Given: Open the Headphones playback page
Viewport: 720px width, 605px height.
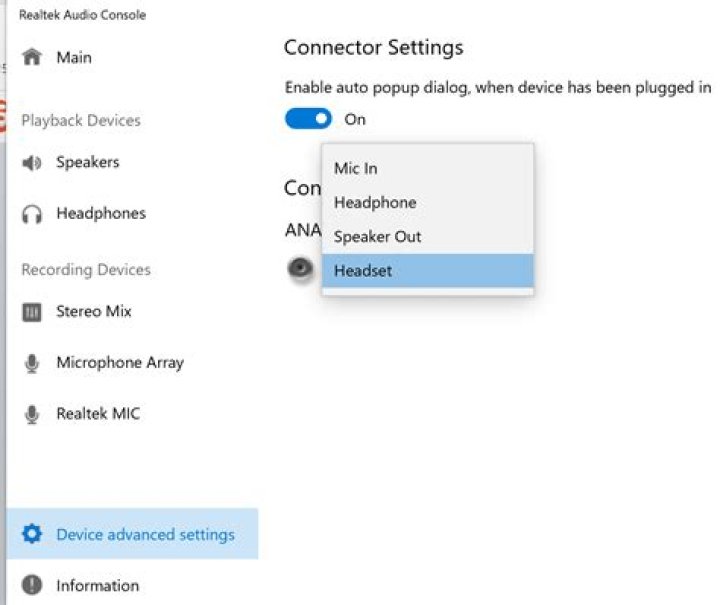Looking at the screenshot, I should click(101, 213).
